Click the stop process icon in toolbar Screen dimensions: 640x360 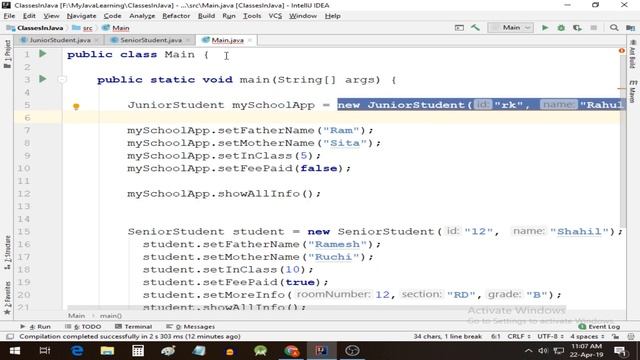coord(593,28)
